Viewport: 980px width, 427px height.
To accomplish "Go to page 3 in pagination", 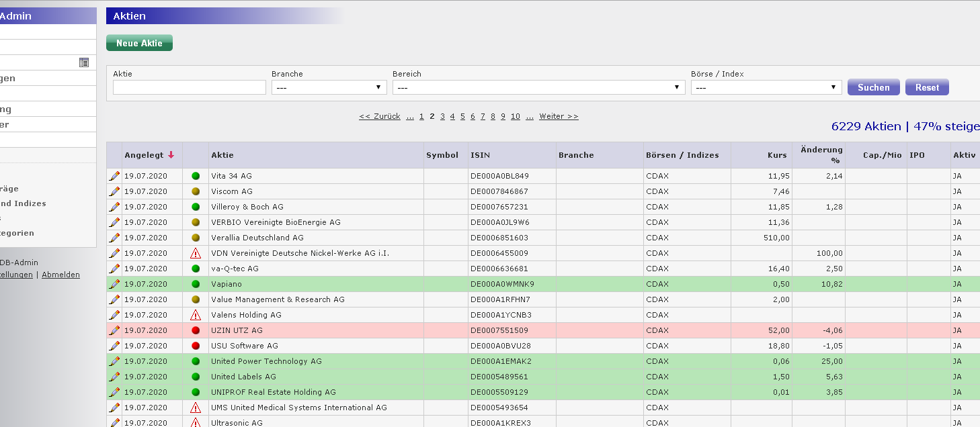I will [442, 116].
